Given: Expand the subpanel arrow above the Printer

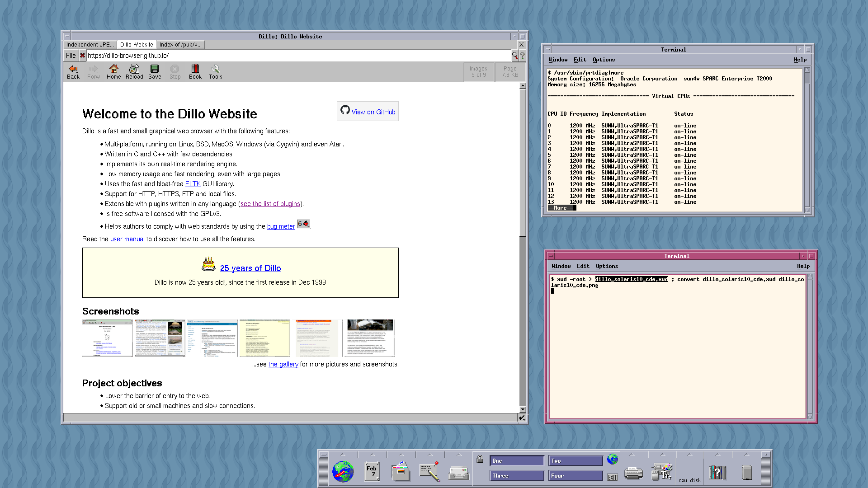Looking at the screenshot, I should (632, 455).
